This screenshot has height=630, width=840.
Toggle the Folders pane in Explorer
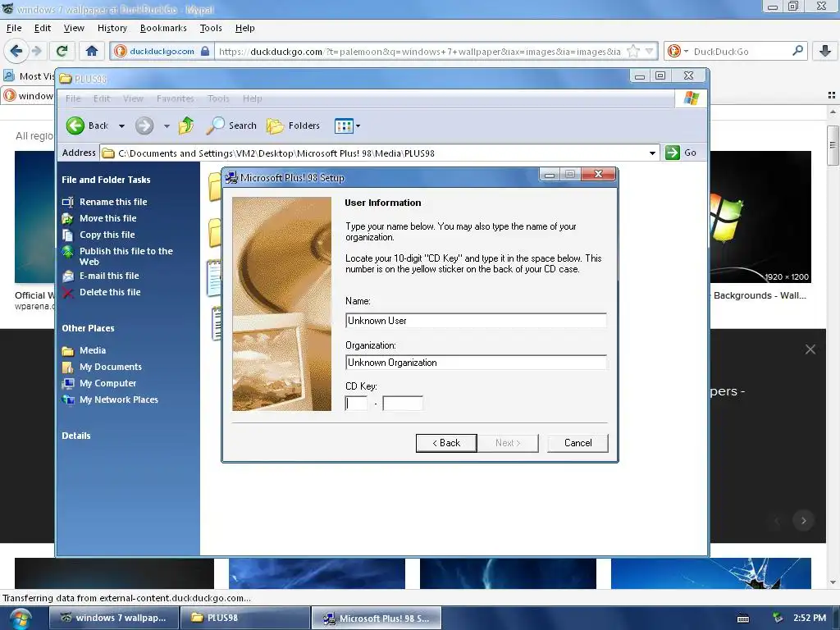[294, 126]
